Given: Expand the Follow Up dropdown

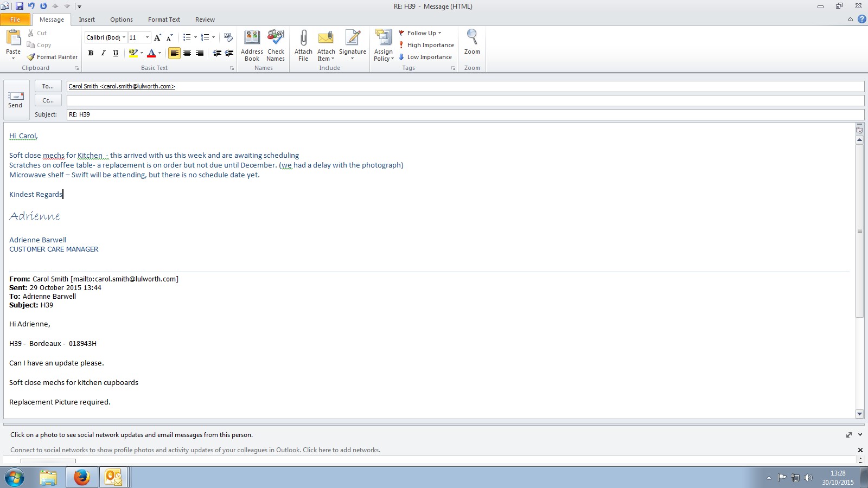Looking at the screenshot, I should tap(439, 33).
